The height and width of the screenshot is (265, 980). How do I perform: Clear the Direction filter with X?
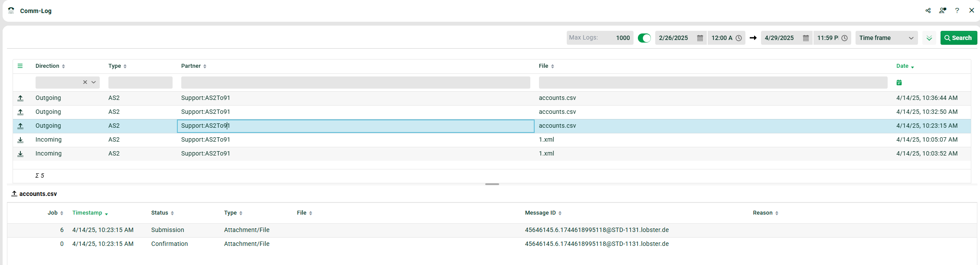[x=85, y=83]
